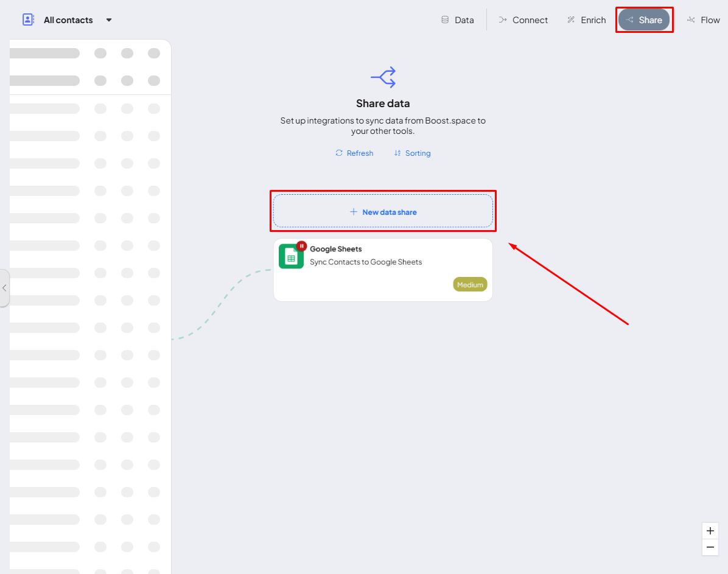The image size is (728, 574).
Task: Zoom out with the minus button
Action: pos(710,548)
